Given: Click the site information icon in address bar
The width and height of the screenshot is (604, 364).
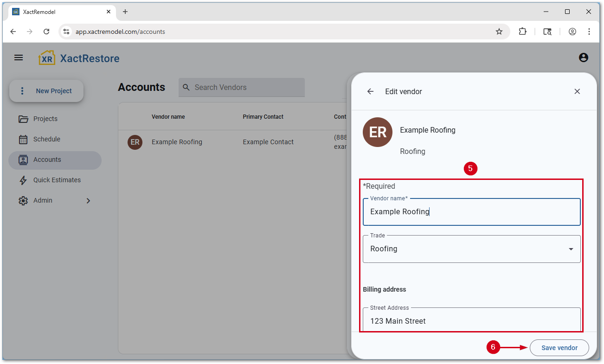Looking at the screenshot, I should (x=66, y=32).
